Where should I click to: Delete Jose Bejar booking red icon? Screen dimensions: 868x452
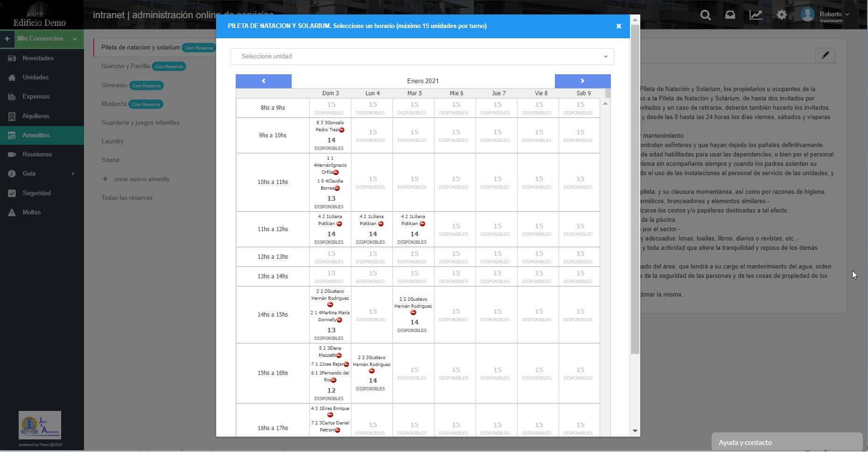click(x=346, y=364)
